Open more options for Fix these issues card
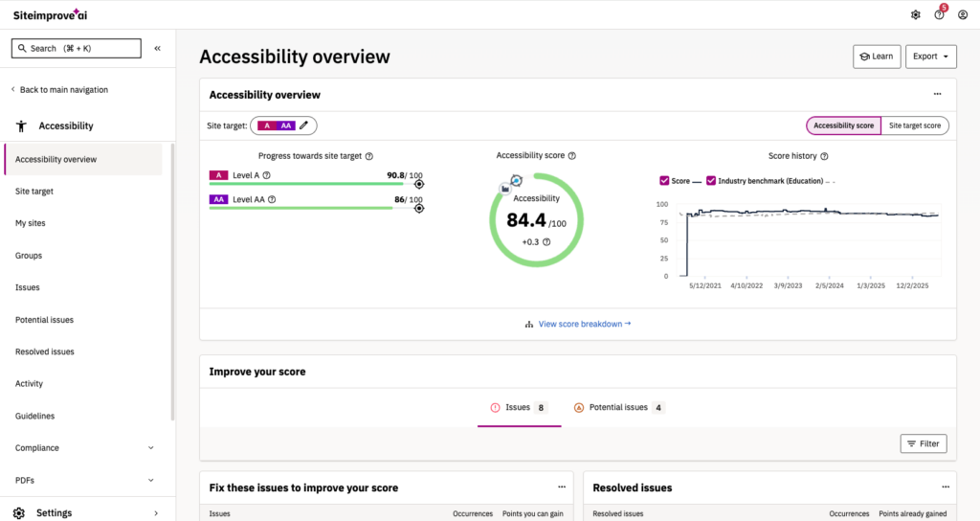Viewport: 980px width, 521px height. [562, 487]
